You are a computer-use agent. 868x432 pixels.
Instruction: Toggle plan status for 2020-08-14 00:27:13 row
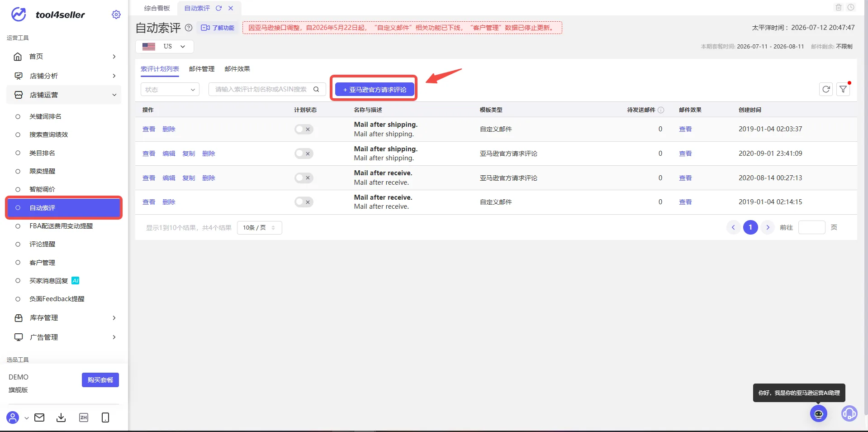coord(304,178)
